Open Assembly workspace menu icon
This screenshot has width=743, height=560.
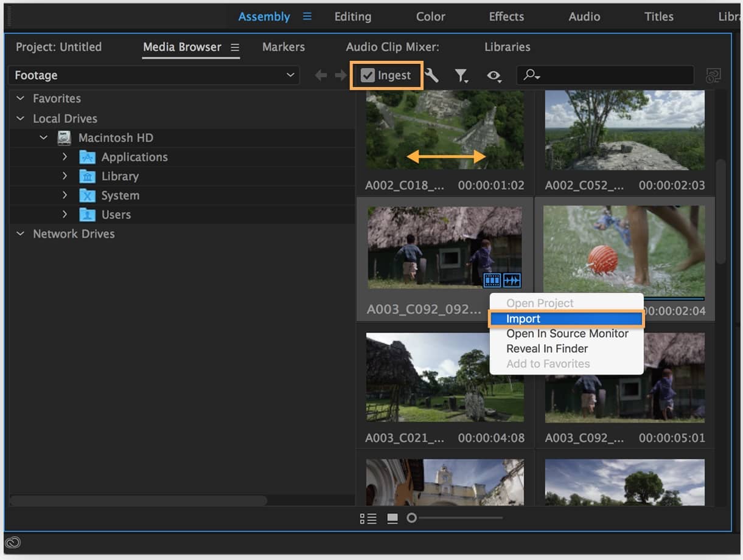(x=307, y=16)
